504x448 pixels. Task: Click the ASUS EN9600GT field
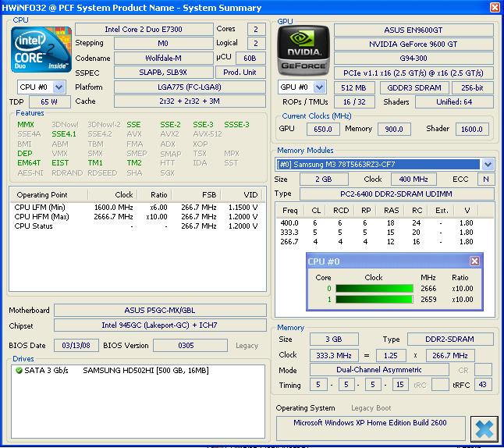point(413,30)
